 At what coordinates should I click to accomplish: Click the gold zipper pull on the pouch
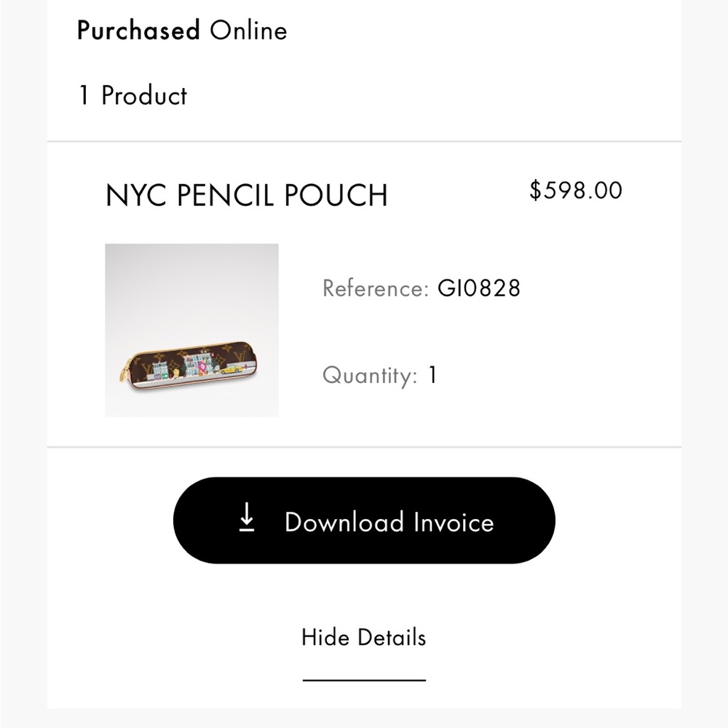coord(124,375)
